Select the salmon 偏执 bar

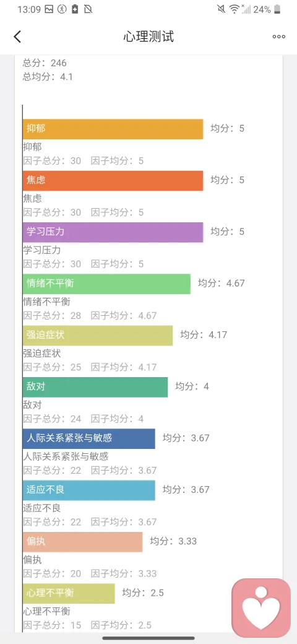point(82,542)
